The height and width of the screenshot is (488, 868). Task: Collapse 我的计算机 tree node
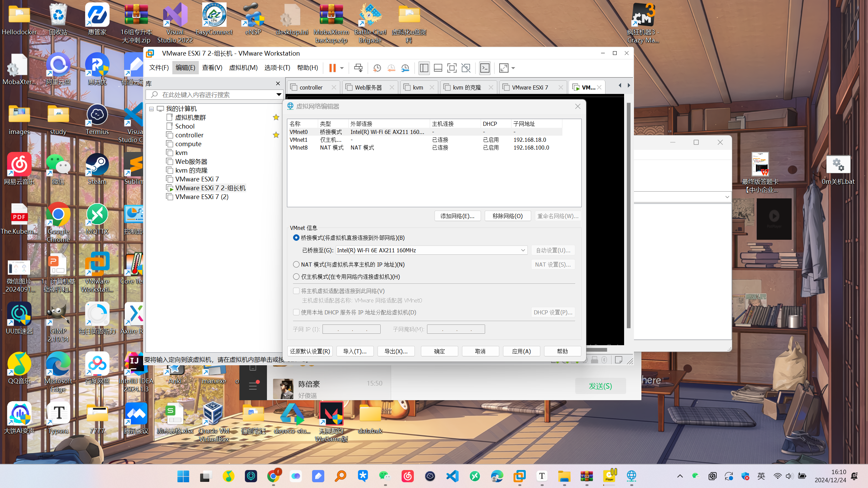click(151, 109)
